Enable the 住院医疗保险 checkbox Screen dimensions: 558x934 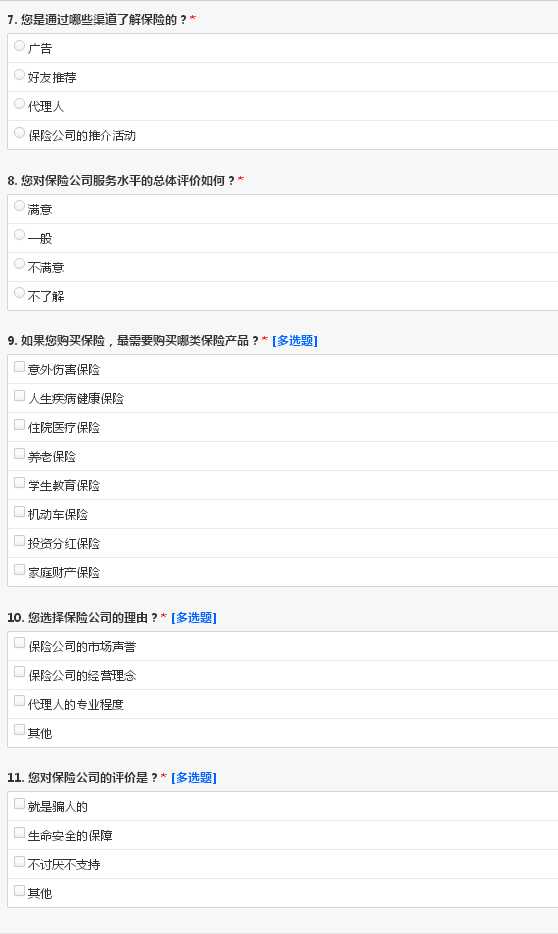tap(20, 425)
